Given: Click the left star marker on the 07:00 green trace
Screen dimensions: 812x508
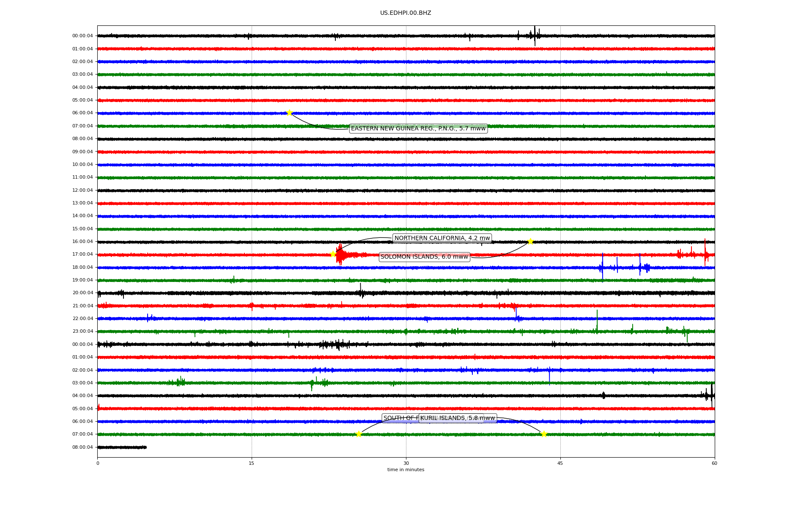Looking at the screenshot, I should click(x=359, y=434).
